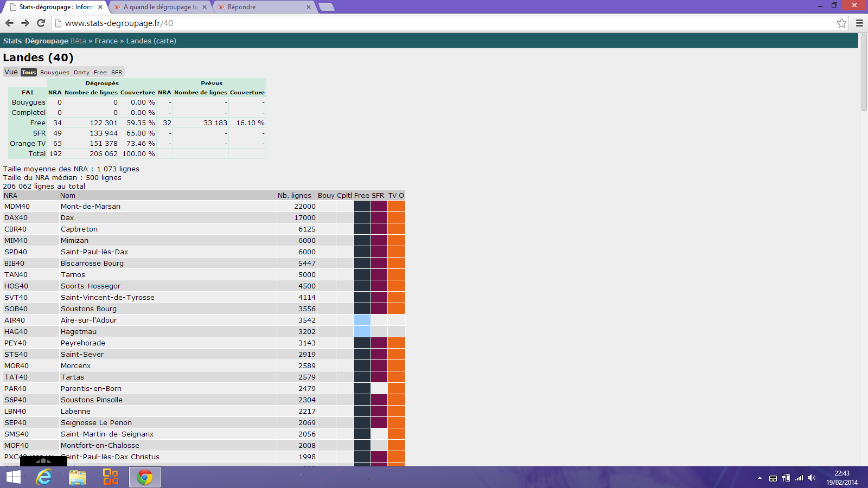Filter view by Darty
The width and height of the screenshot is (868, 488).
[x=81, y=72]
